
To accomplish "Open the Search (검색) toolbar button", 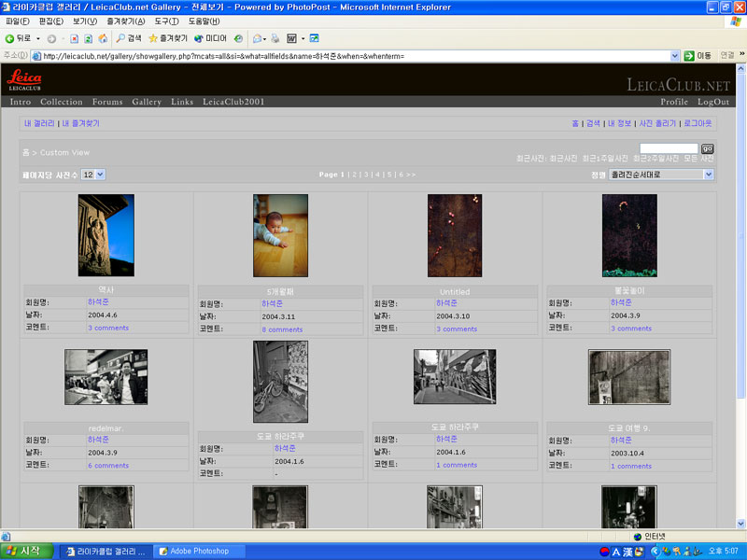I will (129, 38).
